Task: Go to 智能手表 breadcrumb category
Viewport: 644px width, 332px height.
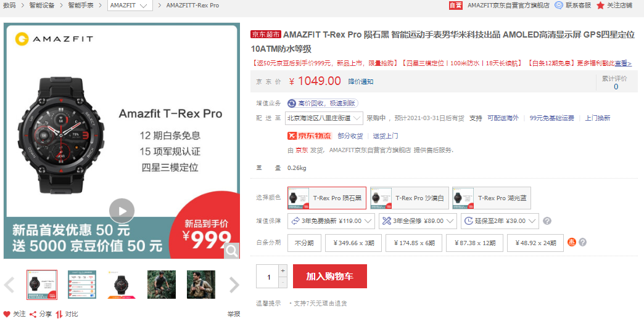Action: pos(80,6)
